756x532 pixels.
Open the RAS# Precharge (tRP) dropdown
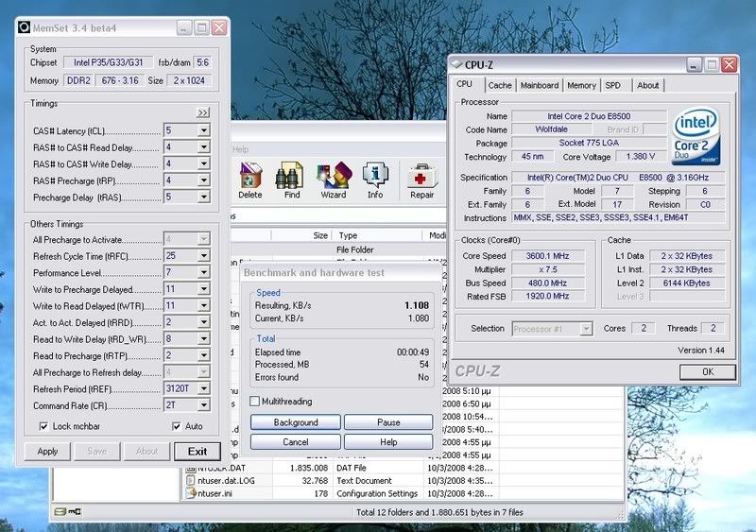tap(204, 180)
